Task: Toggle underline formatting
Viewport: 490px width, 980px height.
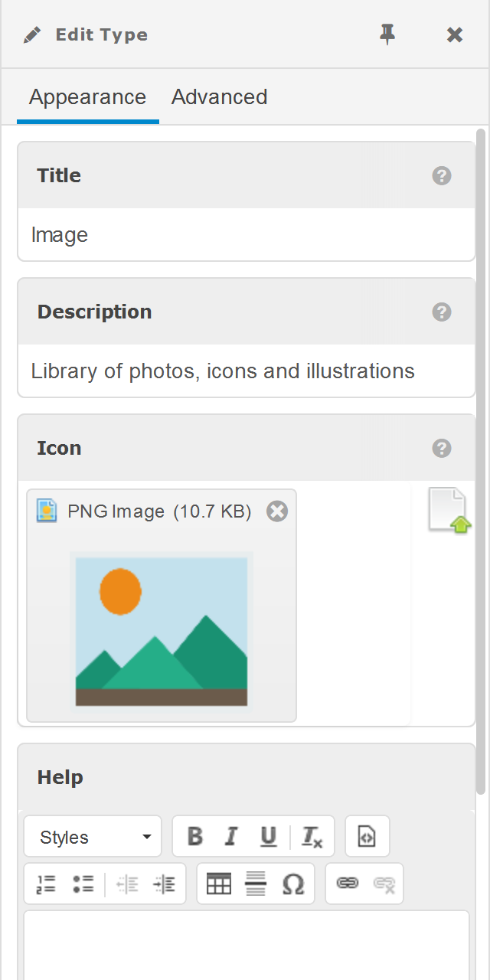Action: (268, 837)
